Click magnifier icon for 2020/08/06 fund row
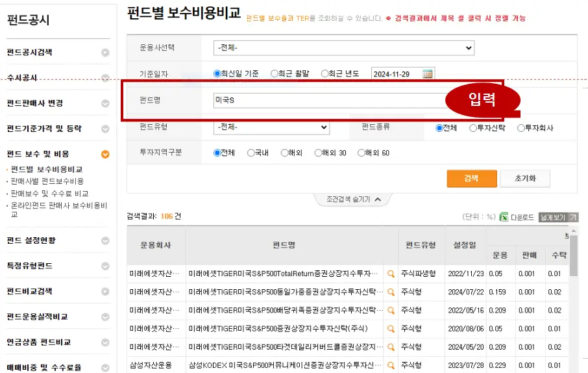 pyautogui.click(x=391, y=329)
